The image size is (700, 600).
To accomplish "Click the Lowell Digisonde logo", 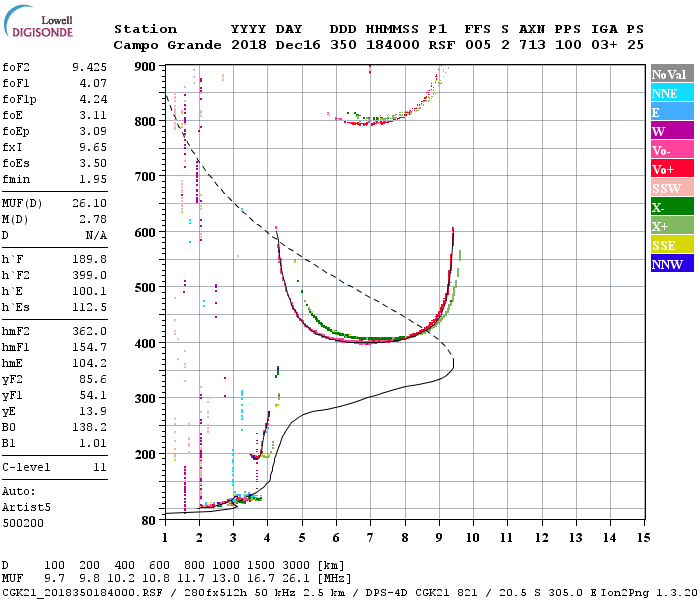I will [x=38, y=22].
